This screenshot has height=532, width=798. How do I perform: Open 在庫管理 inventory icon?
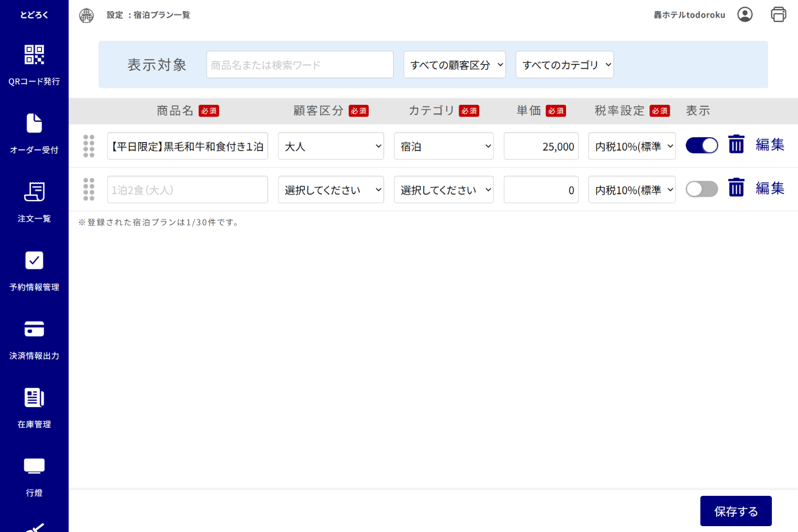pyautogui.click(x=34, y=398)
